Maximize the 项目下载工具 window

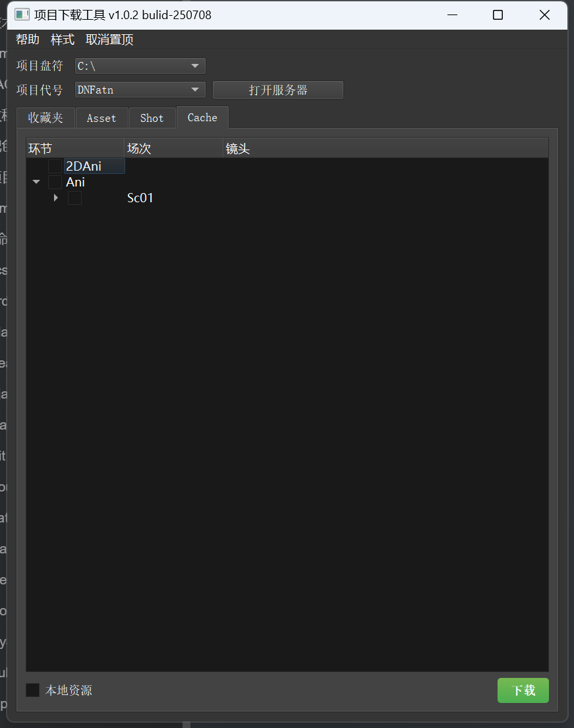coord(498,15)
